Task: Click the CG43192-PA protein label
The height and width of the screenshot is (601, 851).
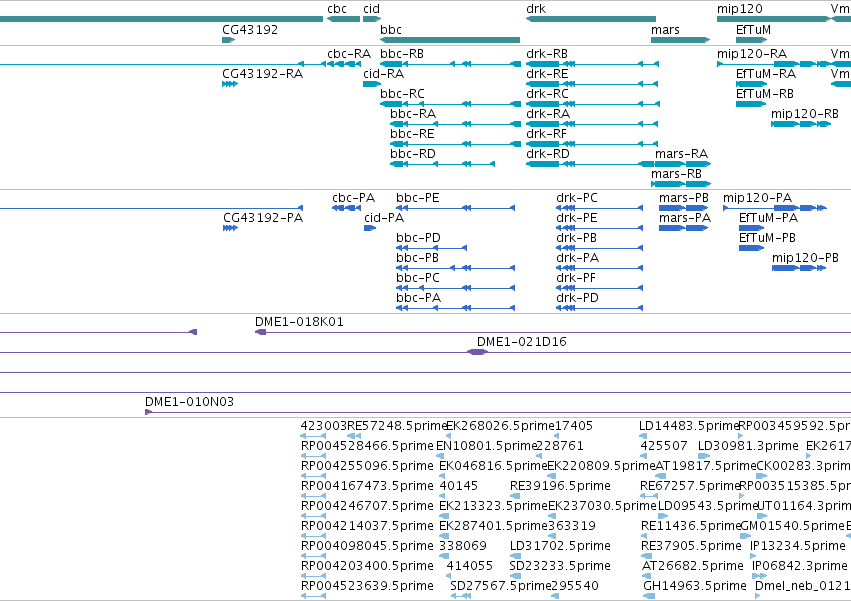Action: click(x=263, y=218)
